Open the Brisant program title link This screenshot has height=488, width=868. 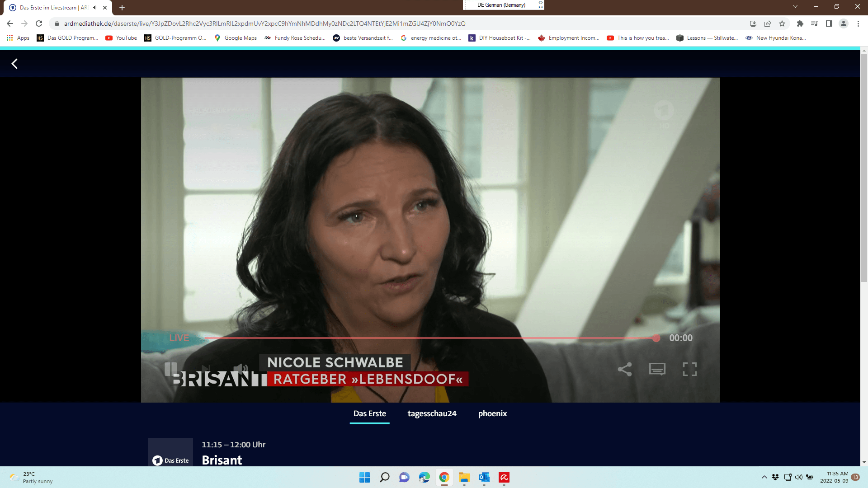click(x=222, y=460)
